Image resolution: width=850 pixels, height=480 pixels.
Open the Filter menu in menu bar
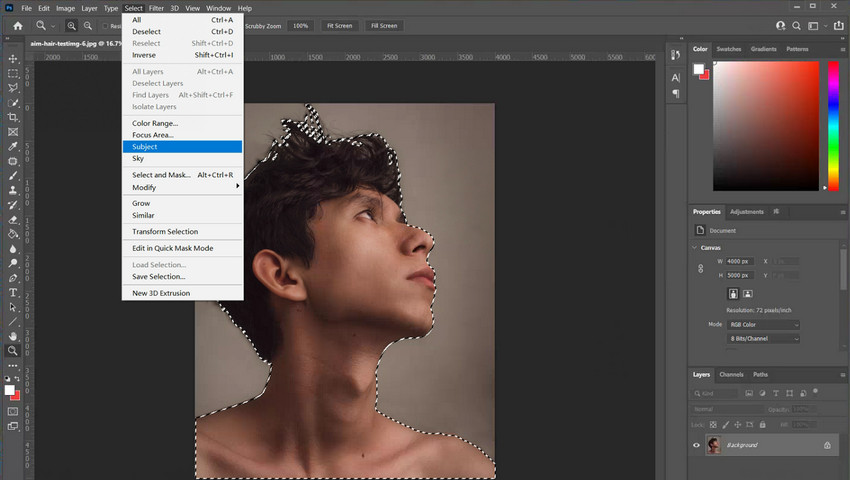click(156, 8)
